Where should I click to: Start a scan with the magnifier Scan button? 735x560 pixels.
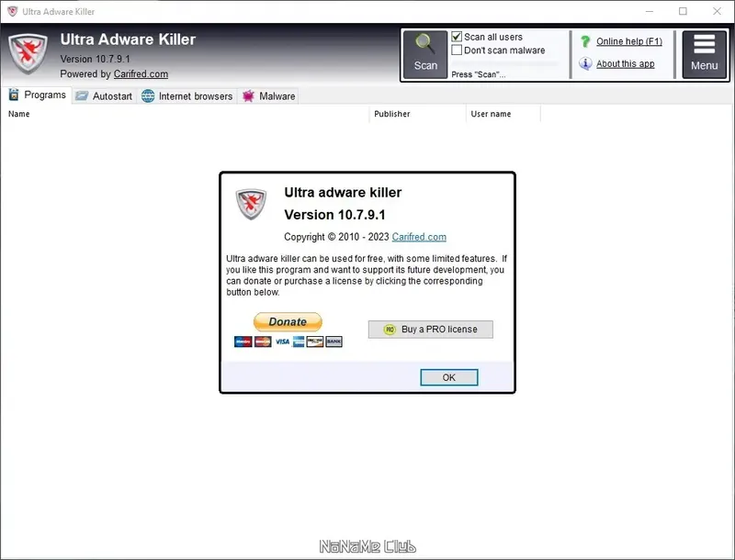point(425,54)
